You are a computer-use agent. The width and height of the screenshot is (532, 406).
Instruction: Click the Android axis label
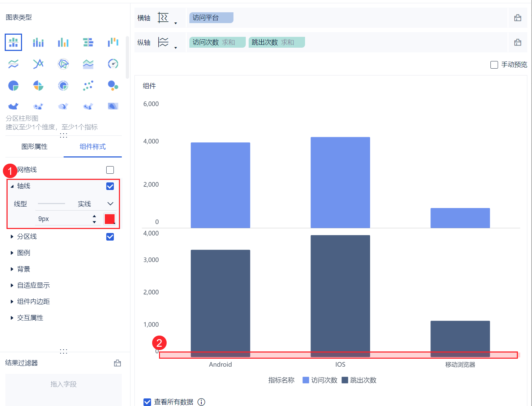pyautogui.click(x=220, y=364)
